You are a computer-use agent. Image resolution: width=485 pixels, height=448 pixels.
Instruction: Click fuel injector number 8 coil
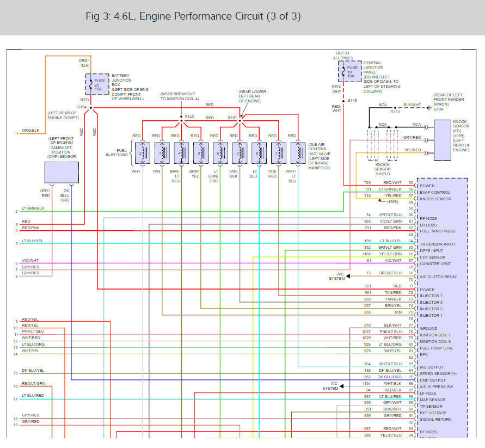pyautogui.click(x=259, y=153)
